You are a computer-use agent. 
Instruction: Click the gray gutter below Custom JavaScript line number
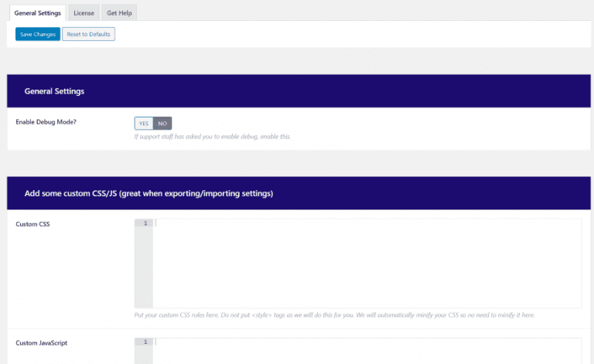point(144,355)
